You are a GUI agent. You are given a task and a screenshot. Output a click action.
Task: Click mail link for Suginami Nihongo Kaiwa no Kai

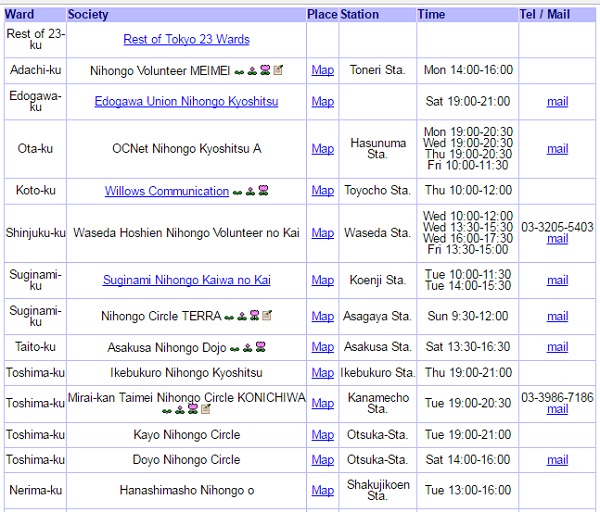[558, 280]
